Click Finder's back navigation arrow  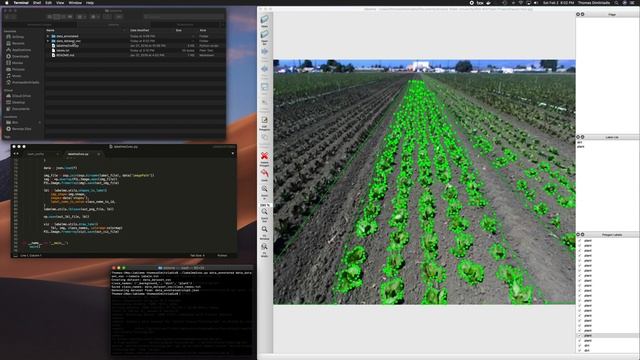tap(7, 17)
